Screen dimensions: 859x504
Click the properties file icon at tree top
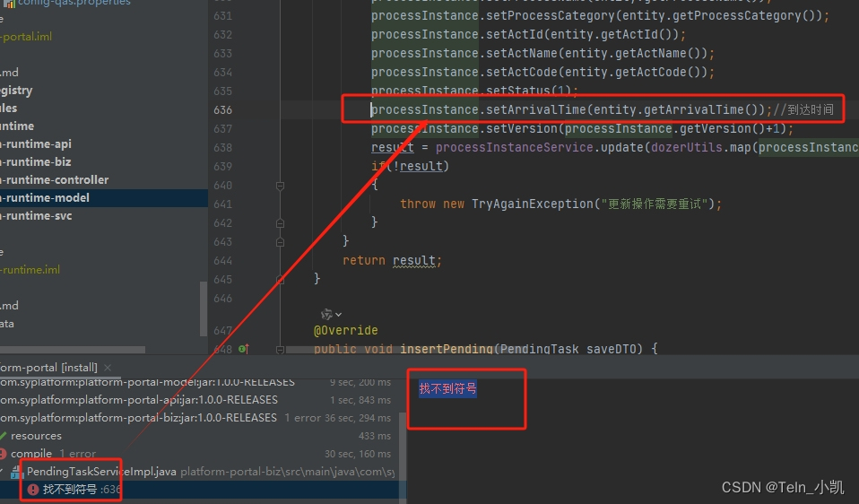click(9, 3)
